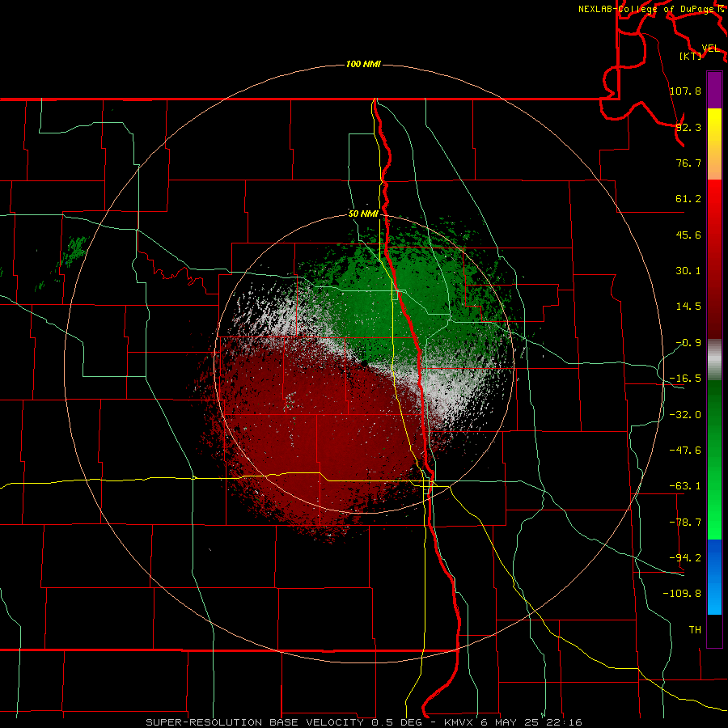Select the -32.0 scale label
The height and width of the screenshot is (728, 728).
tap(685, 415)
